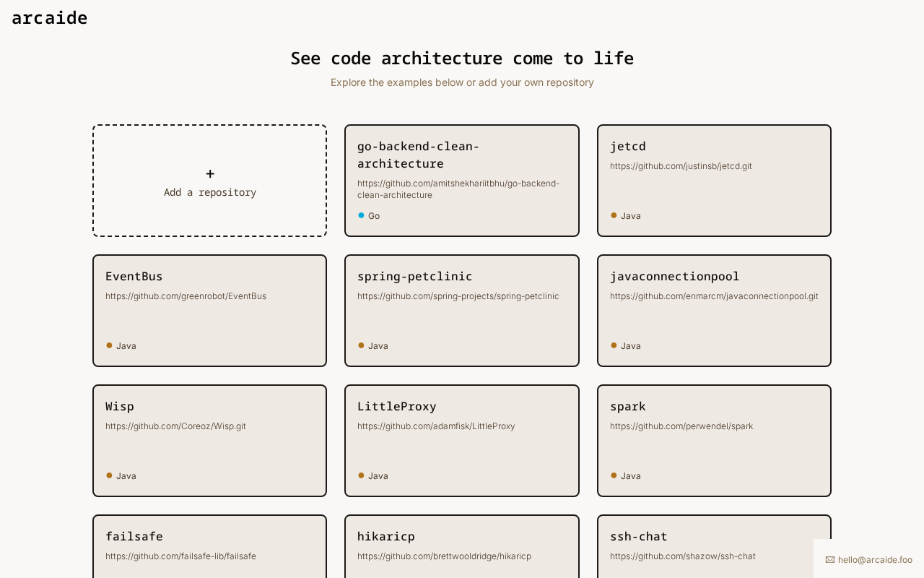Click the Go language label
The image size is (924, 578).
pos(374,216)
